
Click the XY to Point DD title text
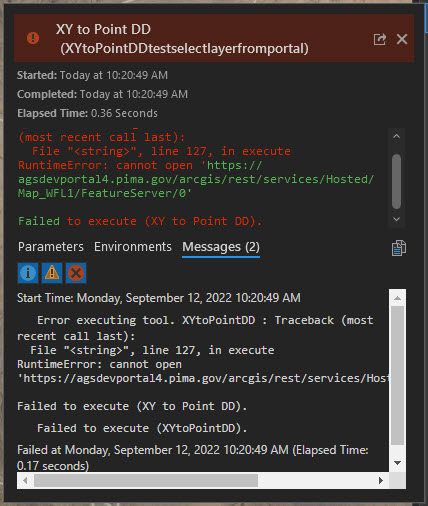(x=103, y=29)
